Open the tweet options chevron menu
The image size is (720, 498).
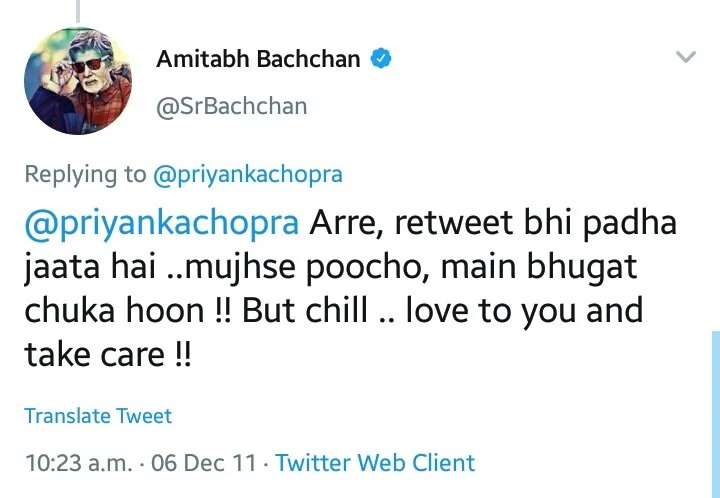685,58
